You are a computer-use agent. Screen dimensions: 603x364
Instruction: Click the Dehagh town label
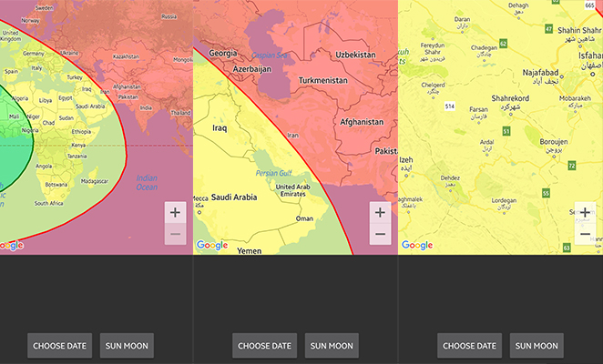[x=518, y=9]
